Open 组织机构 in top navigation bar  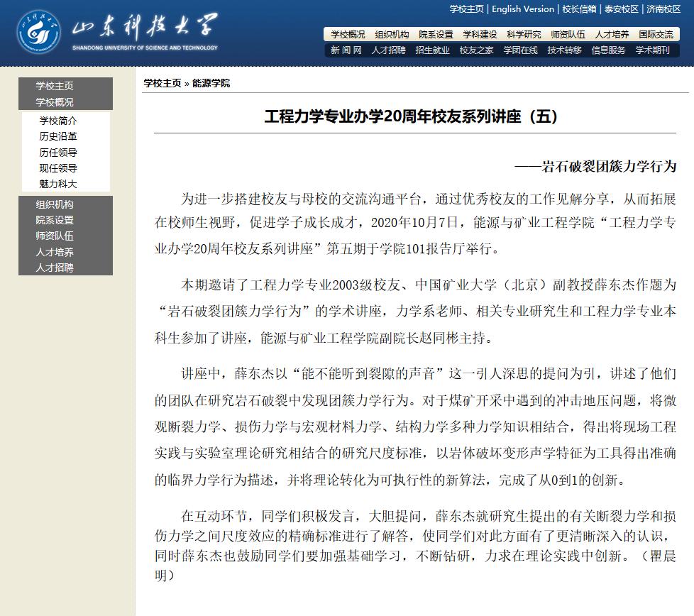point(392,35)
